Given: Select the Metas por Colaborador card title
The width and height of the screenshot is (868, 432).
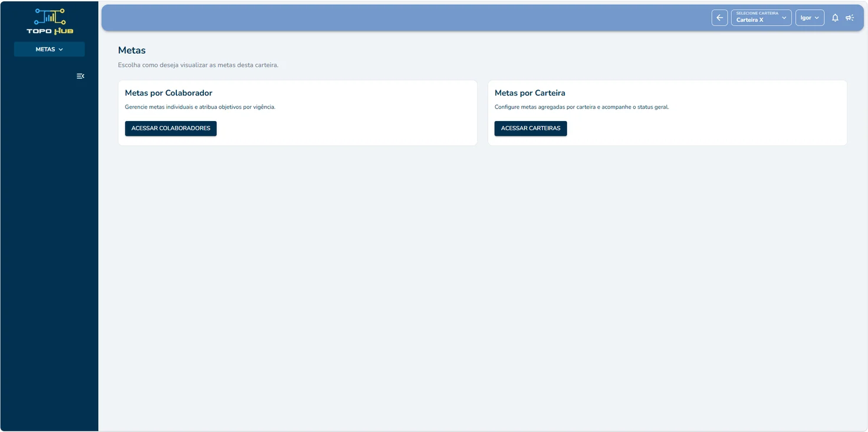Looking at the screenshot, I should tap(169, 93).
